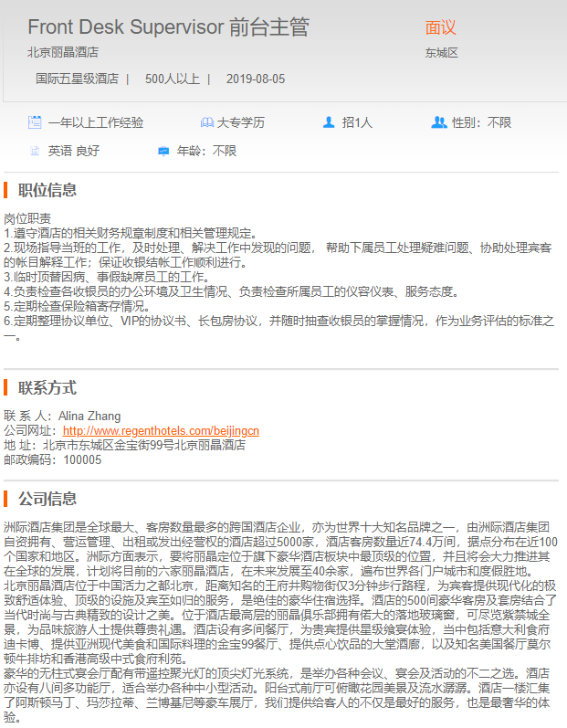Click the calendar icon beside 一年以上工作经验
The width and height of the screenshot is (567, 728).
coord(35,122)
